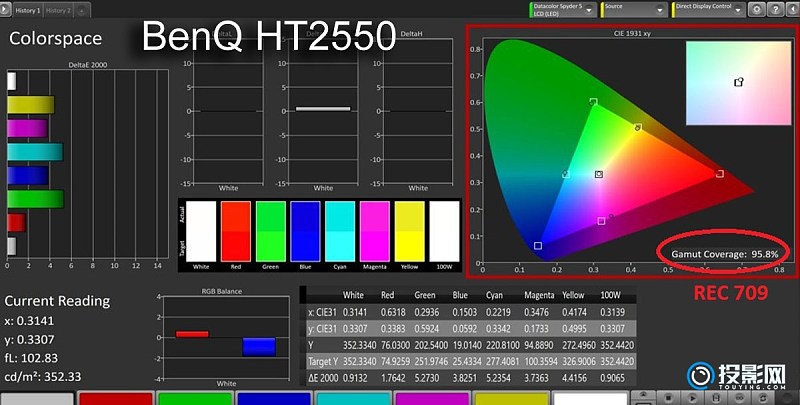Click the Cyan actual/target comparison patch

pyautogui.click(x=340, y=232)
